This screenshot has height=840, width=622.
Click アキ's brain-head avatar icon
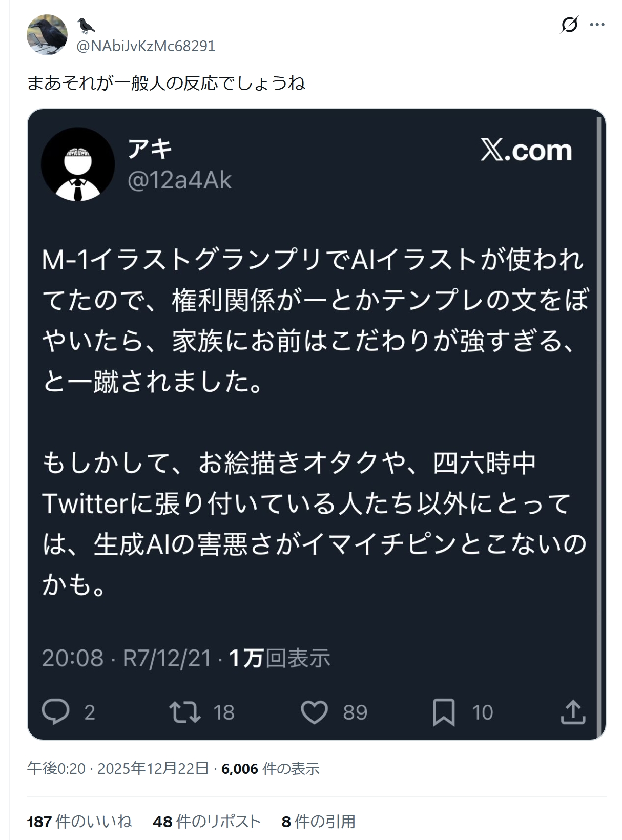78,164
